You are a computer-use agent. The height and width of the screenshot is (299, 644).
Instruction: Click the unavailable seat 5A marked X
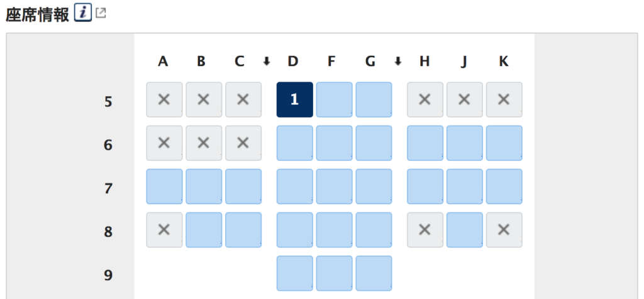[164, 100]
